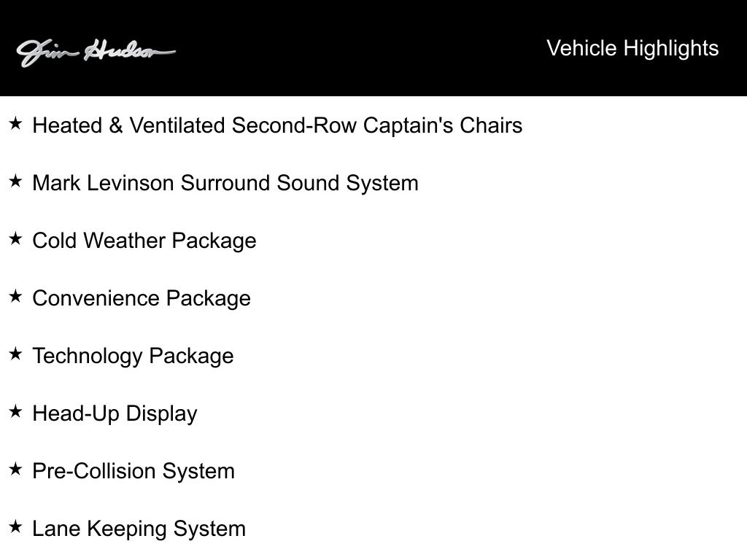The width and height of the screenshot is (747, 560).
Task: Click the Mark Levinson Surround Sound System text
Action: [225, 183]
